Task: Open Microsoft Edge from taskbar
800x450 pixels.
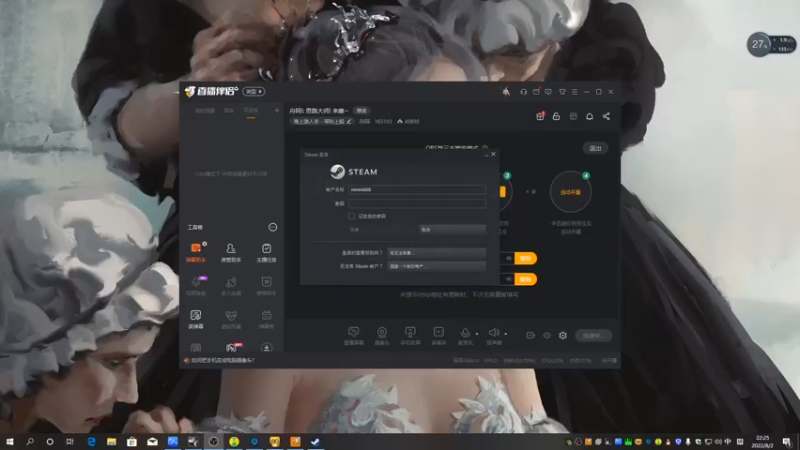Action: coord(91,441)
